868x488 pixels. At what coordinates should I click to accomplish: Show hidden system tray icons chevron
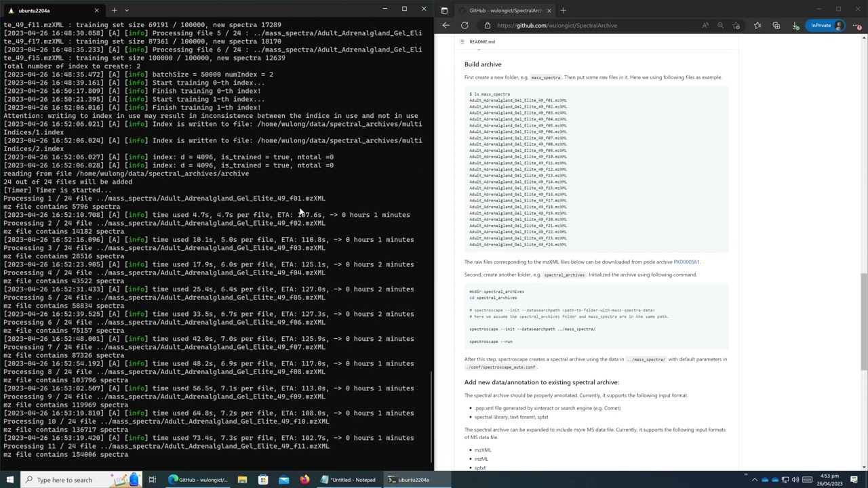point(754,480)
